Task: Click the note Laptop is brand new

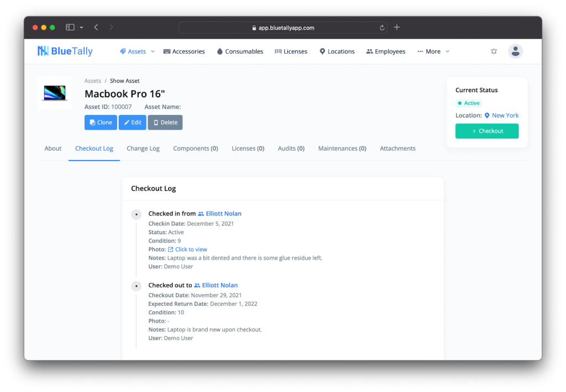Action: [x=205, y=330]
